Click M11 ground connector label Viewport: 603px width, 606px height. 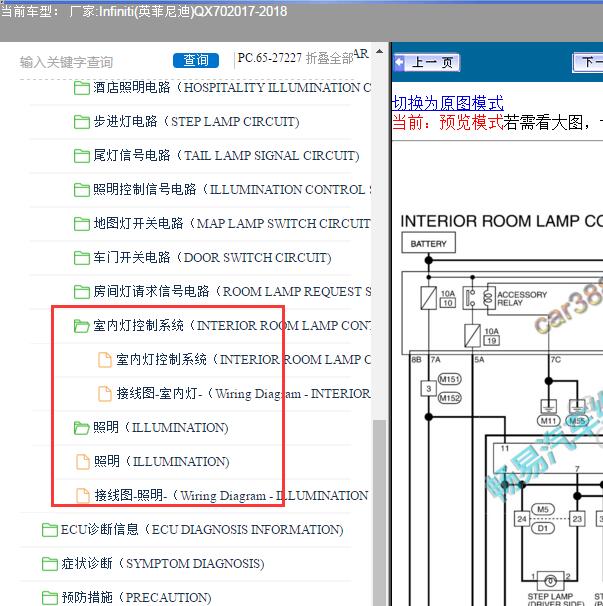pyautogui.click(x=548, y=420)
